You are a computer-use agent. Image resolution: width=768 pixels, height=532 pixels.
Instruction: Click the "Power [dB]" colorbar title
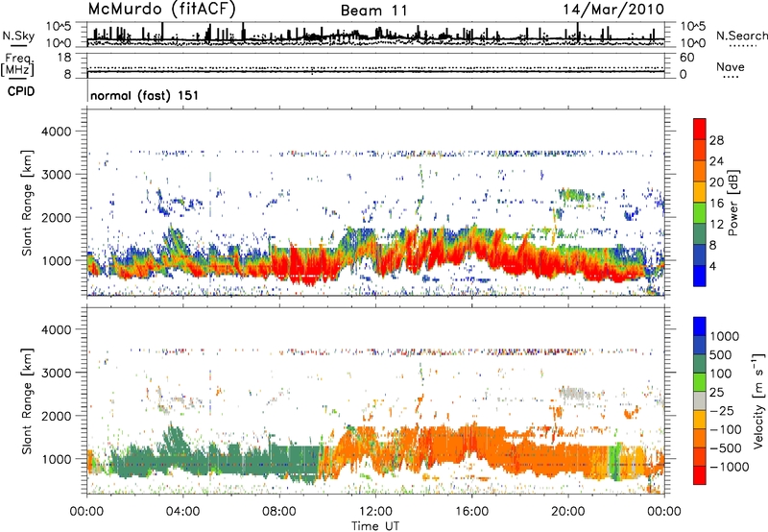pyautogui.click(x=732, y=203)
